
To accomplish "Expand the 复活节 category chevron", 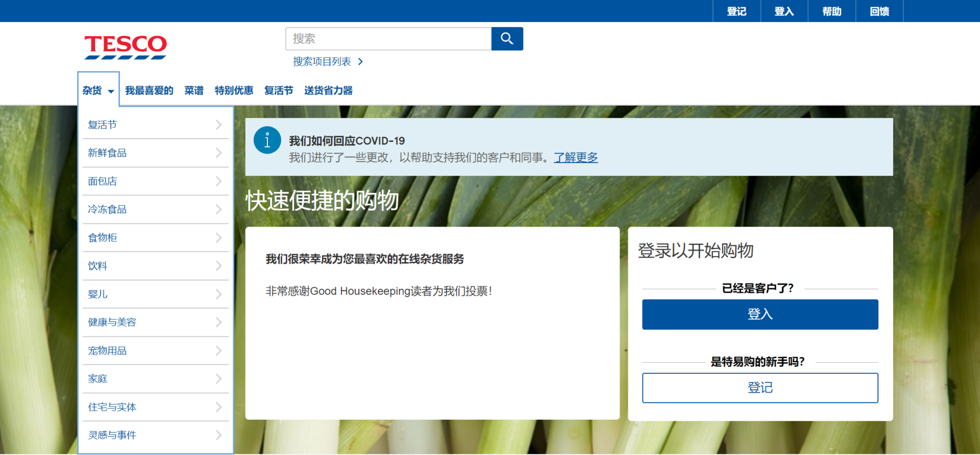I will [x=218, y=125].
